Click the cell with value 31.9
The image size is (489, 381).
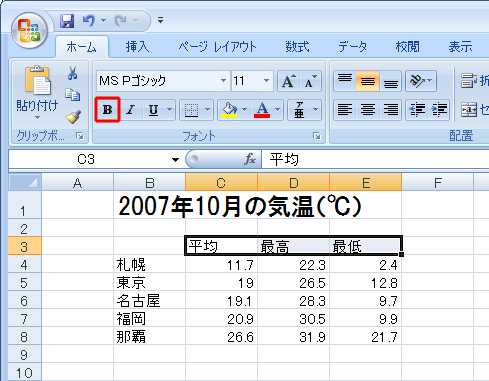tap(293, 336)
